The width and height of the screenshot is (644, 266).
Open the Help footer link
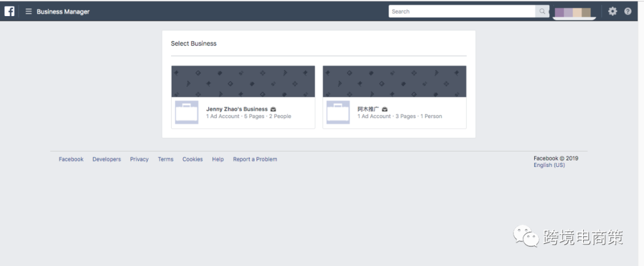pyautogui.click(x=218, y=159)
